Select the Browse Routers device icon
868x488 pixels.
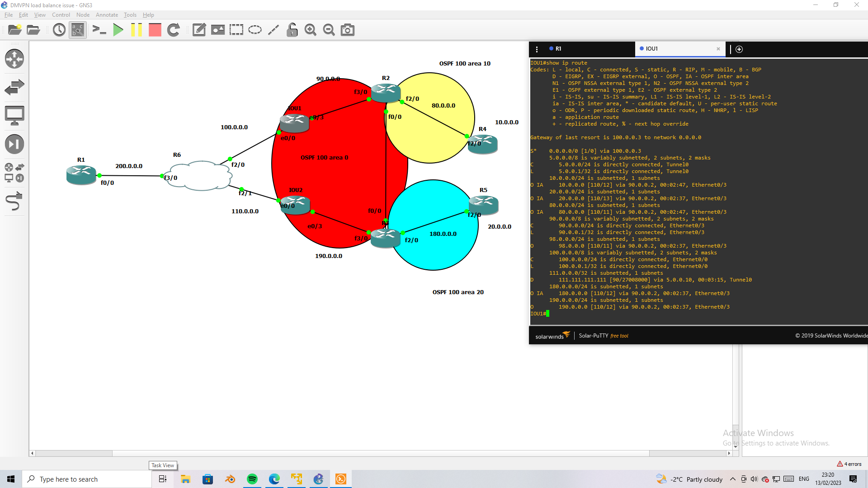(x=15, y=59)
